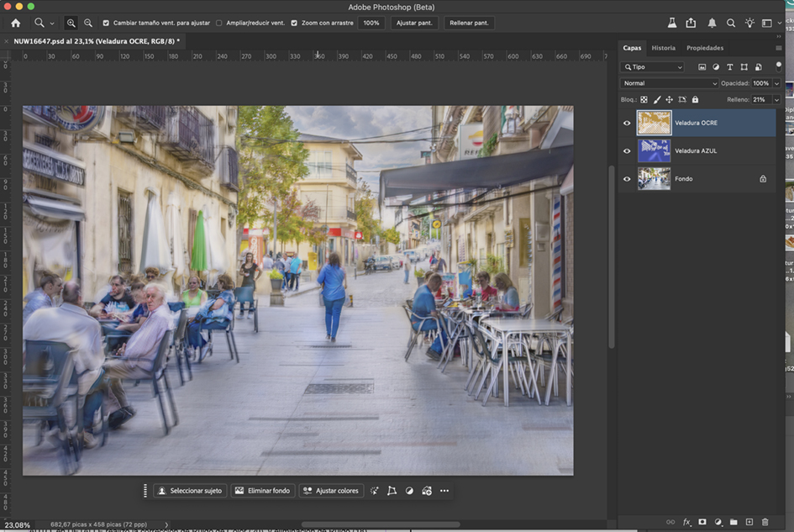Delete layer using trash icon
Viewport: 794px width, 532px height.
click(765, 522)
